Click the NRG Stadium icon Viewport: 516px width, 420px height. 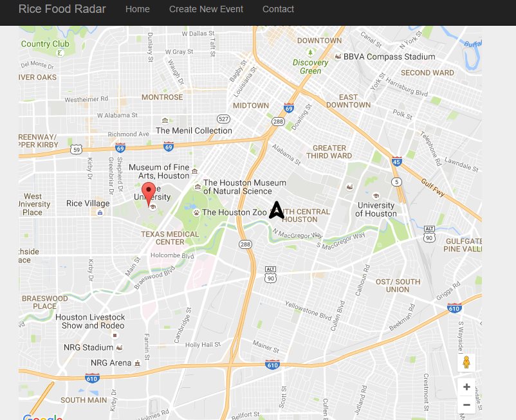[x=120, y=348]
